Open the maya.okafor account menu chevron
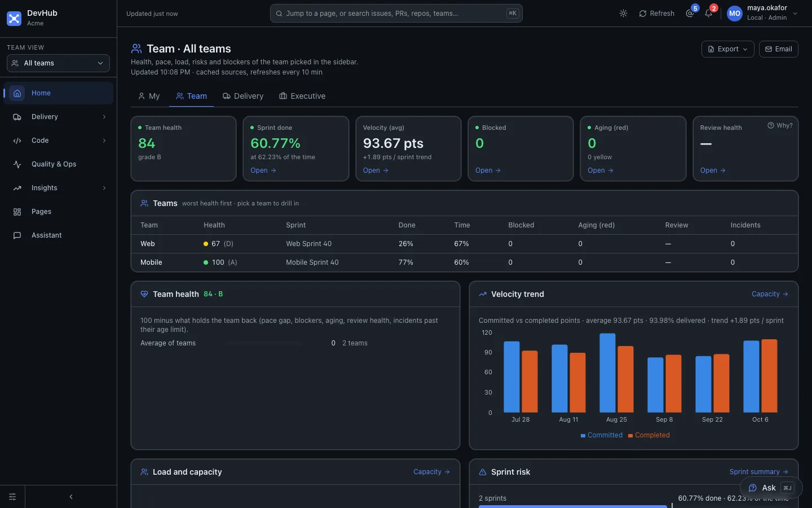 (795, 14)
